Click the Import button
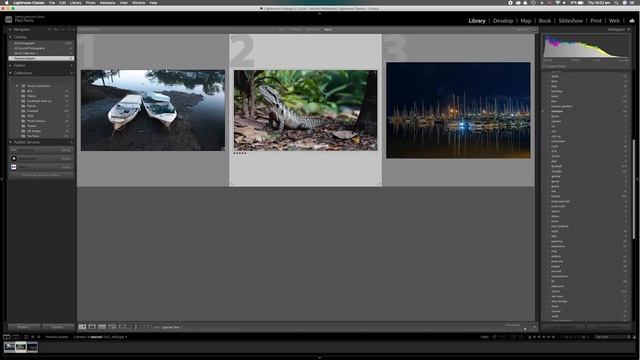Screen dimensions: 640x360 [x=24, y=327]
